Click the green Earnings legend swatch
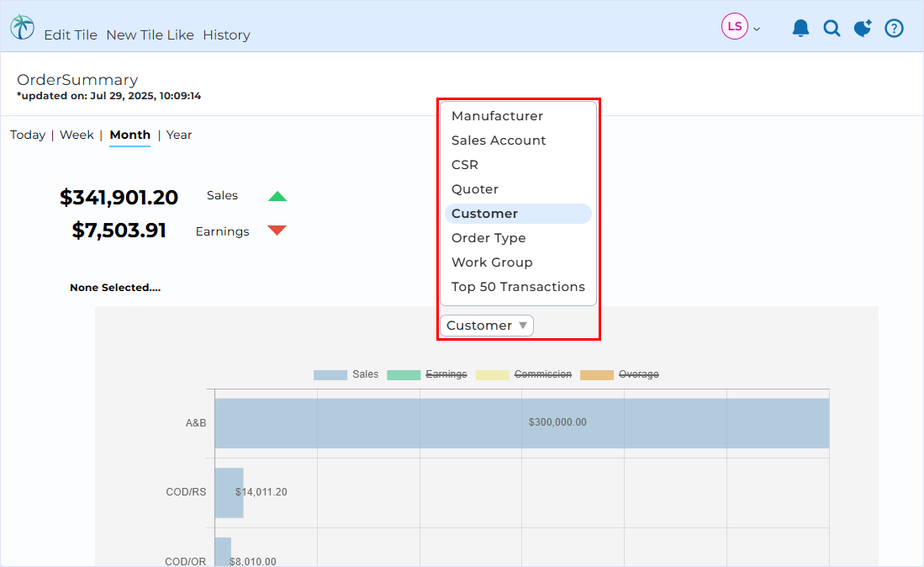 (x=404, y=375)
